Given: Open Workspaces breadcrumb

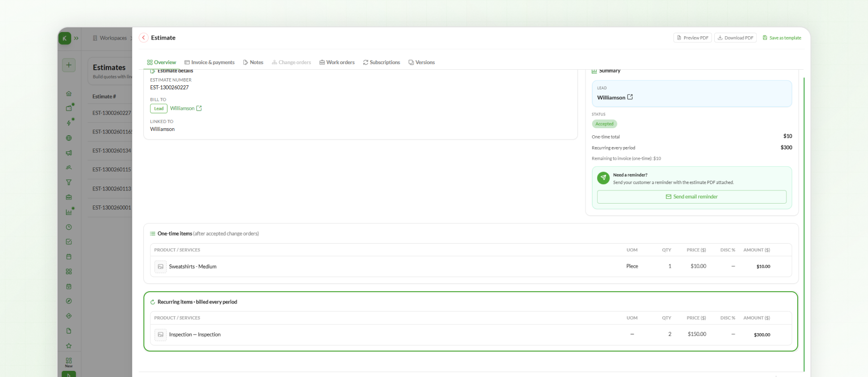Looking at the screenshot, I should point(110,38).
